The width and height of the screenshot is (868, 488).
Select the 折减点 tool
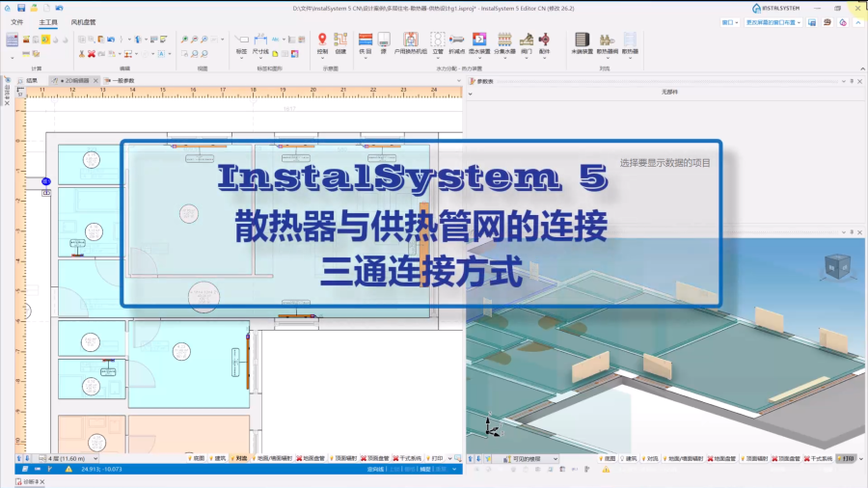coord(457,43)
